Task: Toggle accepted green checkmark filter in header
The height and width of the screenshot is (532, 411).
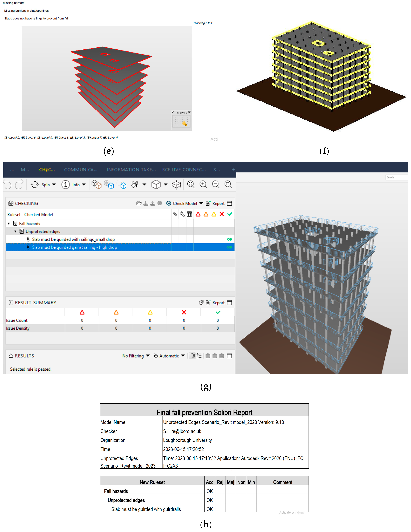Action: [230, 214]
